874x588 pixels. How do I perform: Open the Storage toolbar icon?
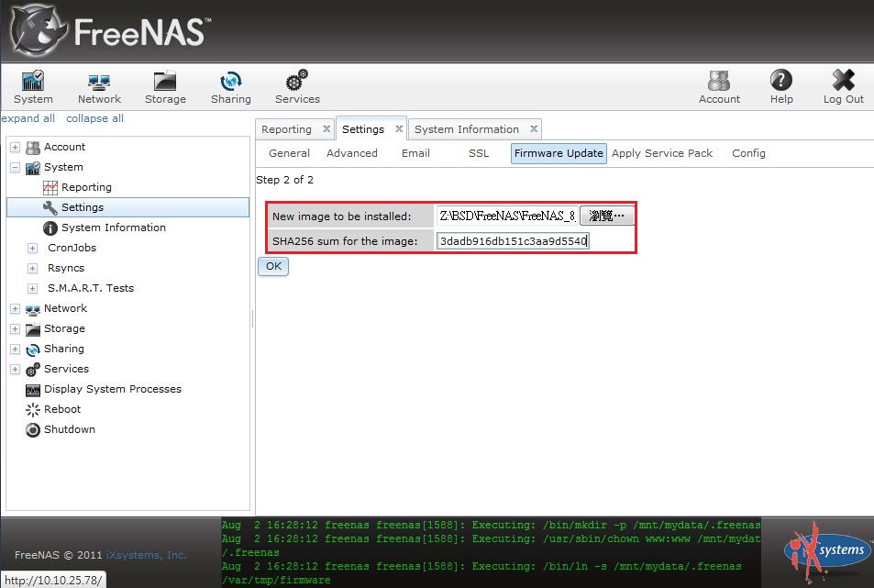pyautogui.click(x=165, y=87)
